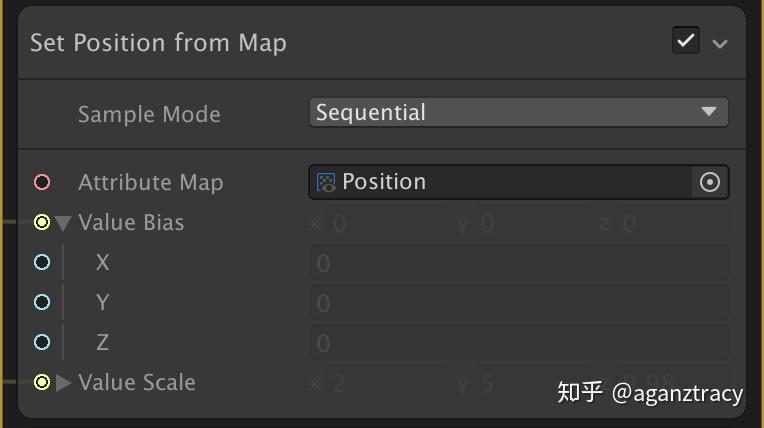Open the Sample Mode dropdown

tap(518, 112)
